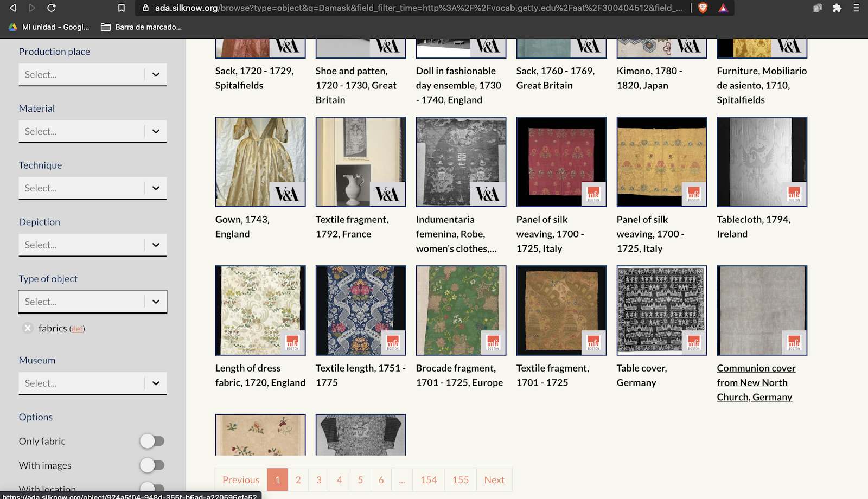This screenshot has width=868, height=499.
Task: Expand the Production place dropdown
Action: click(x=93, y=74)
